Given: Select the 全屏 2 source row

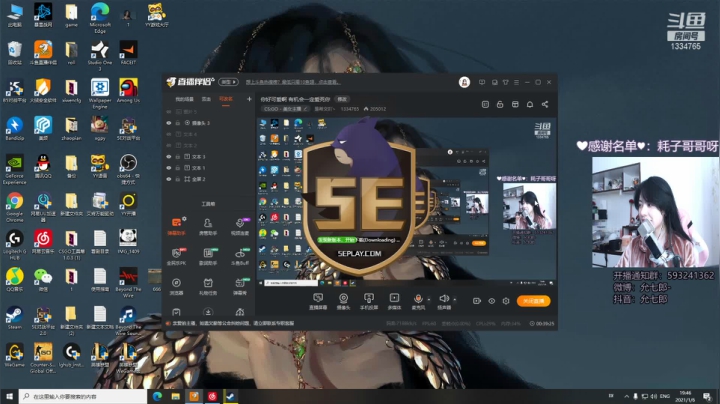Looking at the screenshot, I should tap(207, 179).
